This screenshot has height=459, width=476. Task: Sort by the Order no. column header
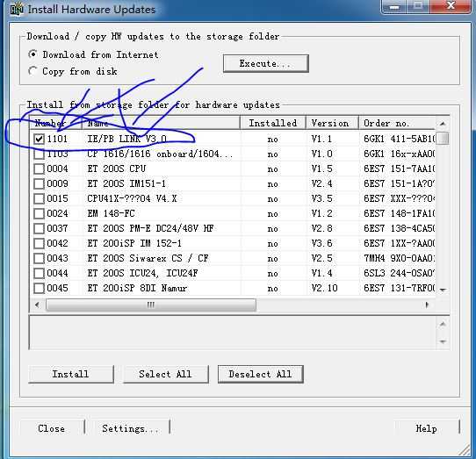pyautogui.click(x=397, y=123)
